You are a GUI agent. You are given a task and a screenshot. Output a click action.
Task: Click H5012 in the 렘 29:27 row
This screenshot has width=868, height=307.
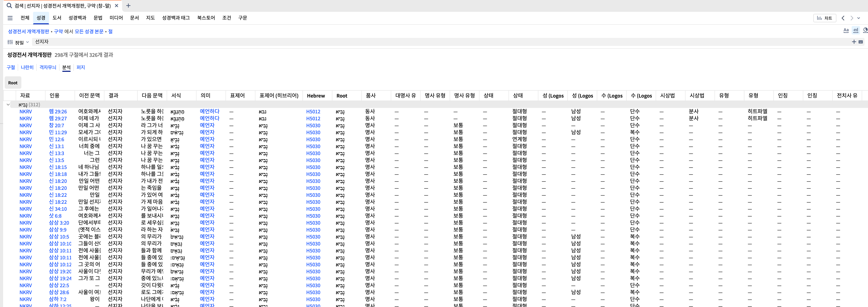[x=313, y=119]
